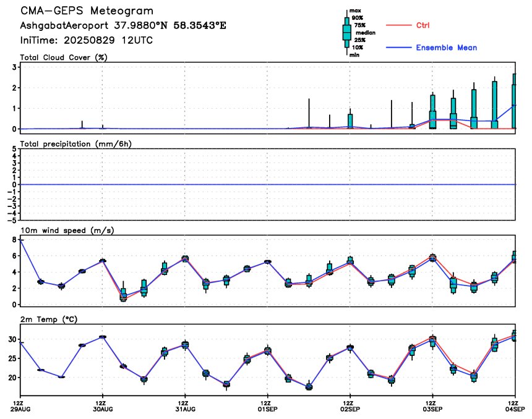Click the '10%' legend label
Viewport: 532px width, 419px height.
(358, 48)
